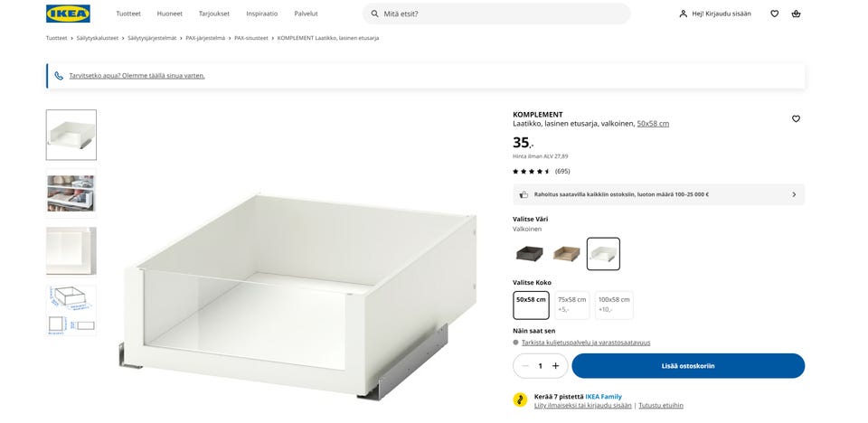Select the 50x58 cm size option
This screenshot has width=868, height=423.
click(531, 305)
